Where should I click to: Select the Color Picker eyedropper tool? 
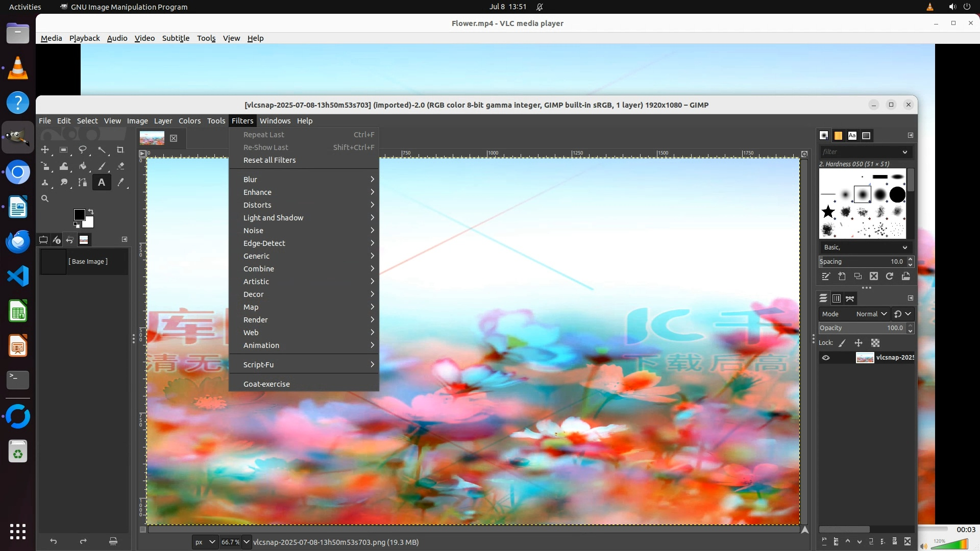coord(120,182)
